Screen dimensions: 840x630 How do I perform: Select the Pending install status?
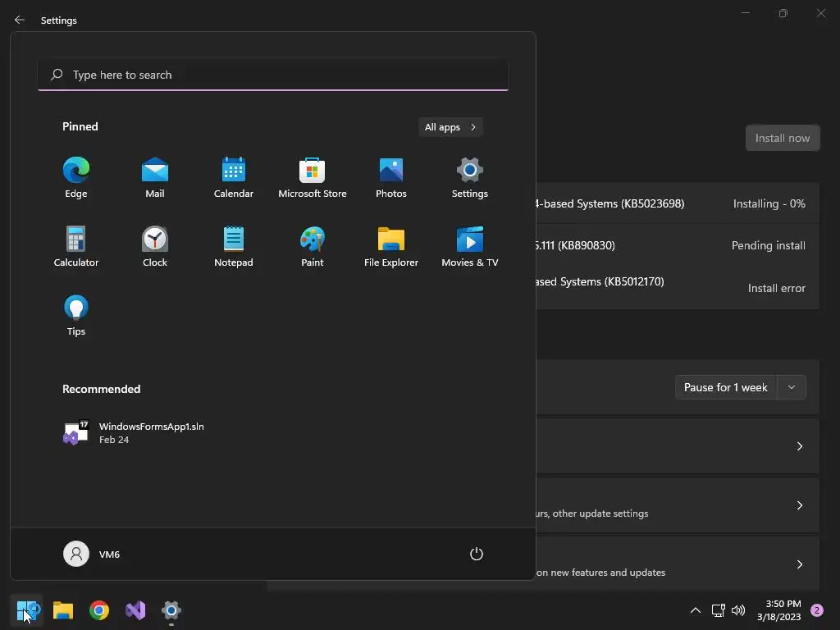pyautogui.click(x=768, y=245)
